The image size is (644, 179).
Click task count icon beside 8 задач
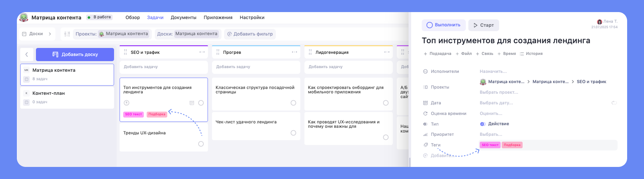click(x=26, y=79)
